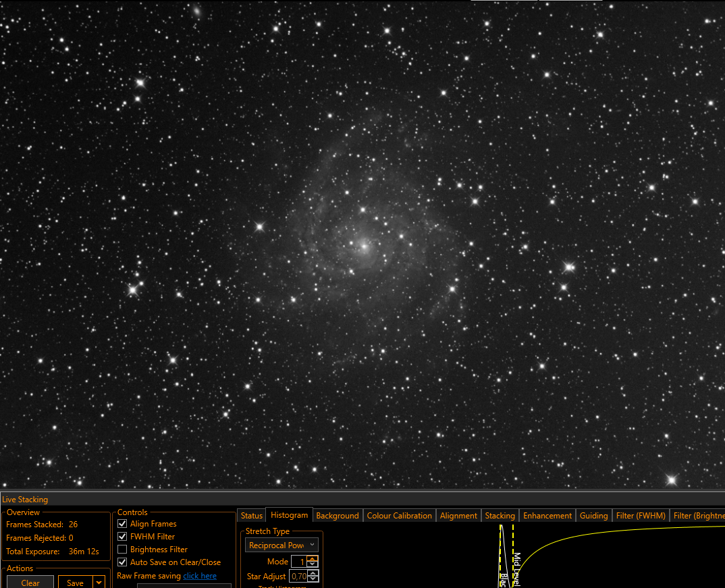Image resolution: width=725 pixels, height=588 pixels.
Task: Click the Clear stack button
Action: click(30, 583)
